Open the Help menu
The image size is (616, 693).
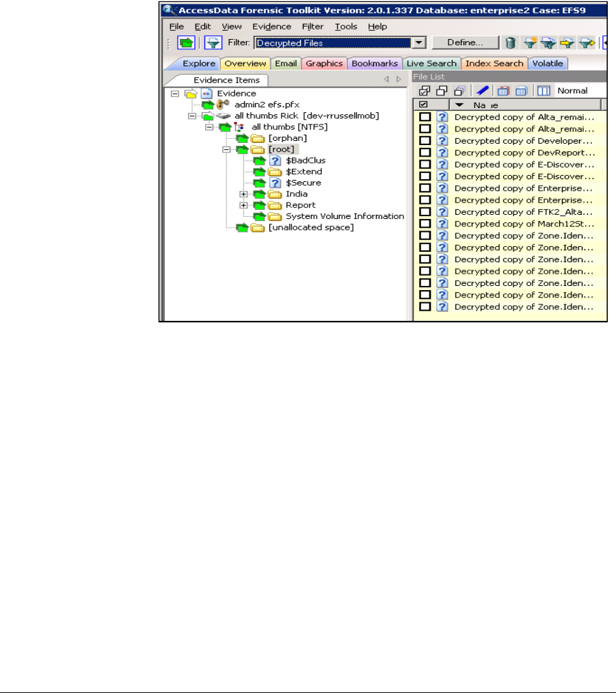[x=377, y=27]
